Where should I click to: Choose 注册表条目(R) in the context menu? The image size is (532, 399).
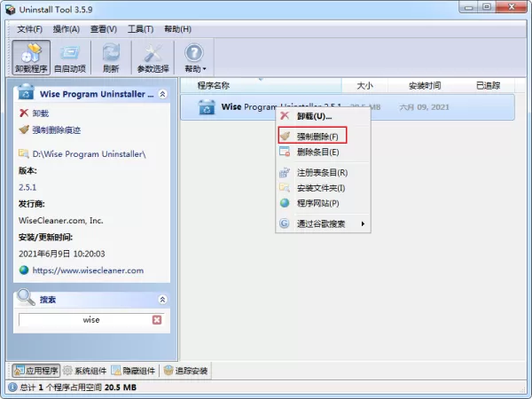323,173
